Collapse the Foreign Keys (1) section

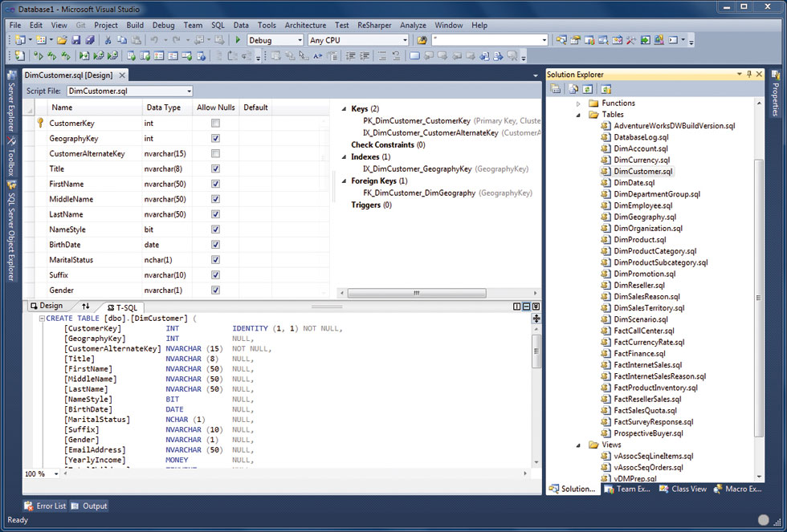[344, 181]
